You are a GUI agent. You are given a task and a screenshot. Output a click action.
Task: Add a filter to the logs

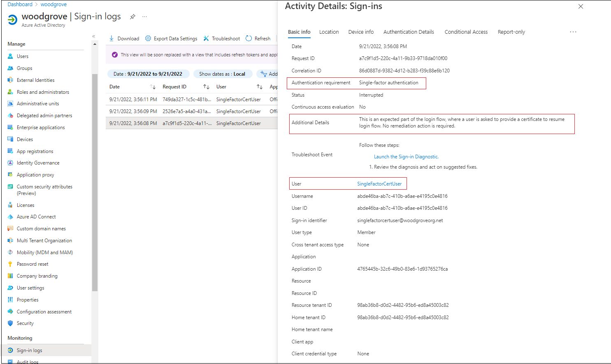[x=267, y=74]
